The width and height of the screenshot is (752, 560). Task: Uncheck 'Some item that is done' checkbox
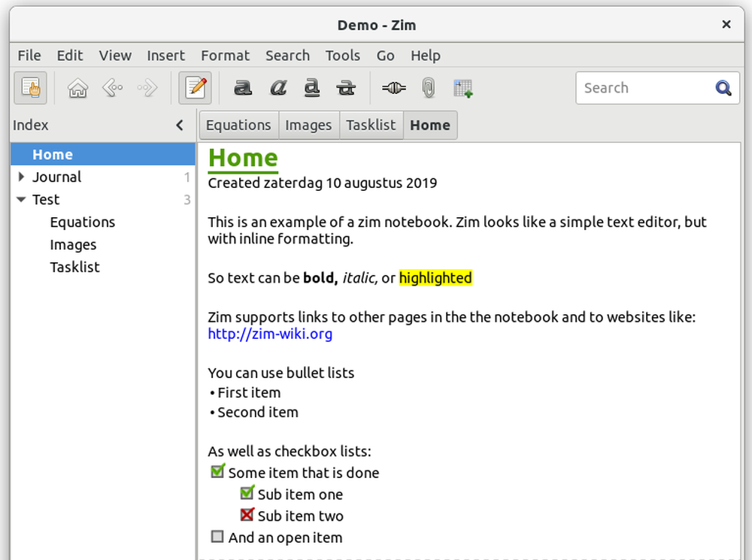(218, 471)
